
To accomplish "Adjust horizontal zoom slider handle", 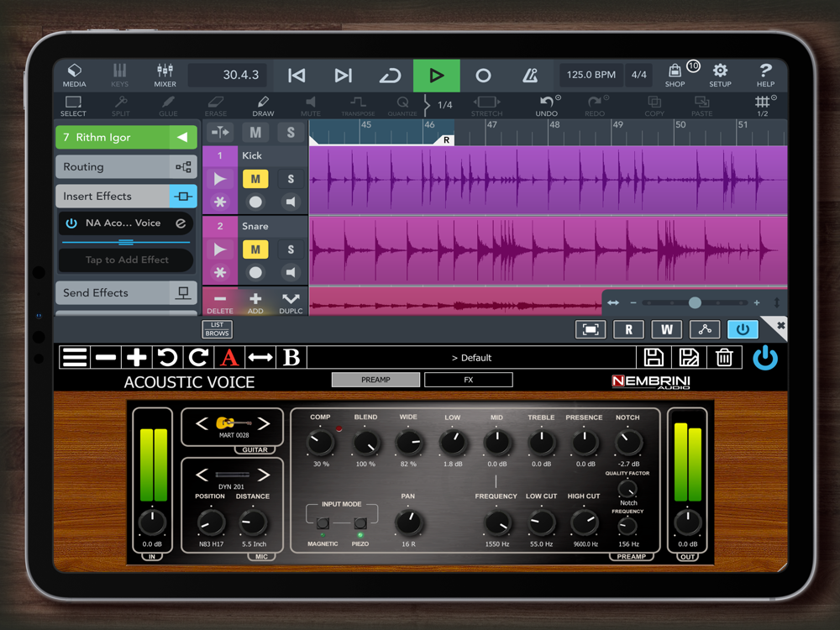I will click(x=695, y=302).
